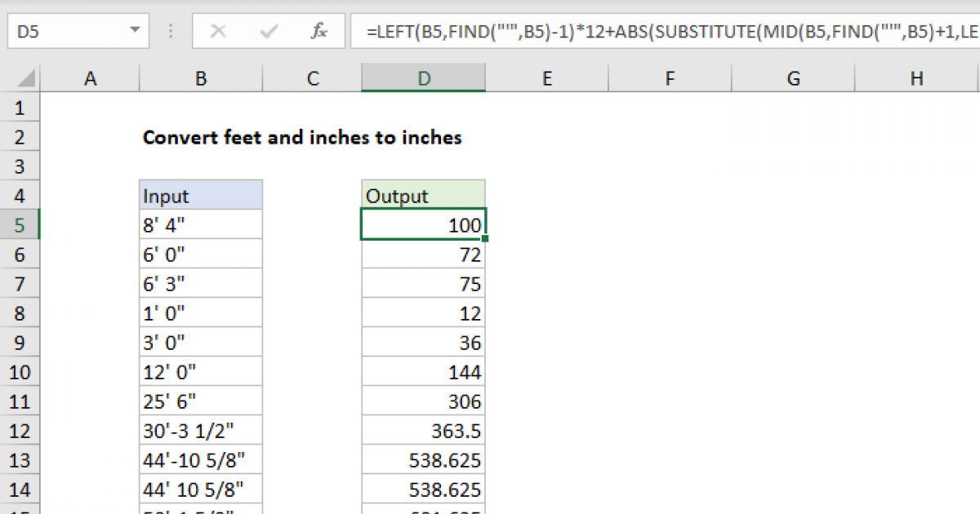Select the output cell showing 363.5
Viewport: 980px width, 514px height.
(423, 431)
